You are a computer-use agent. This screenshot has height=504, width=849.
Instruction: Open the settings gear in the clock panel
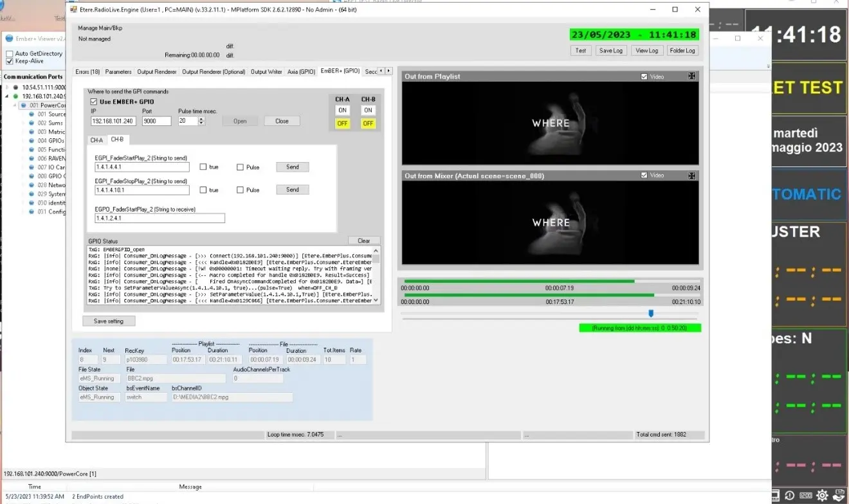822,496
